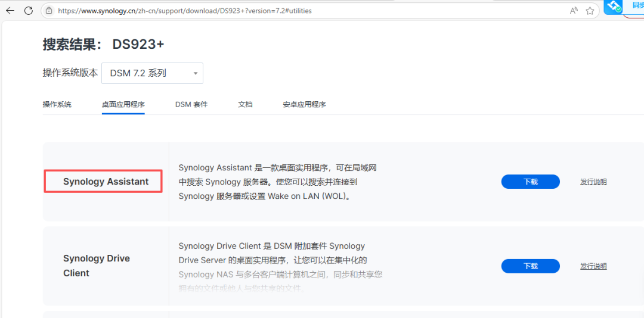This screenshot has width=644, height=318.
Task: Click the URL address bar field
Action: [x=298, y=11]
